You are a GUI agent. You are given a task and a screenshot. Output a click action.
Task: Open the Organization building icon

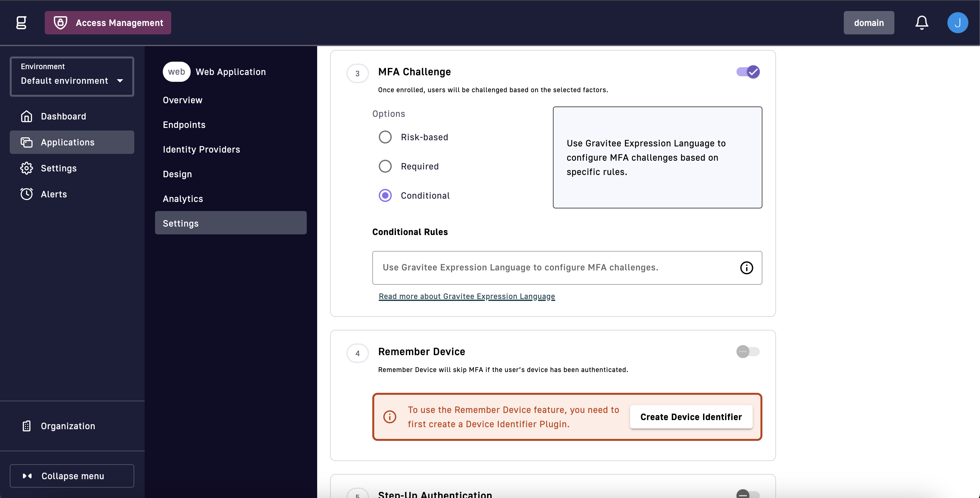[x=26, y=426]
